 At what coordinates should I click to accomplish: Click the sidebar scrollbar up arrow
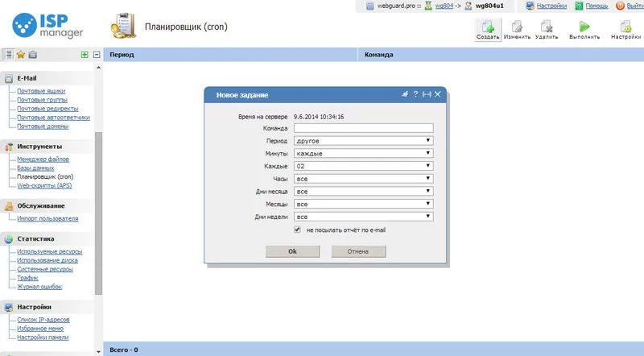click(x=98, y=67)
